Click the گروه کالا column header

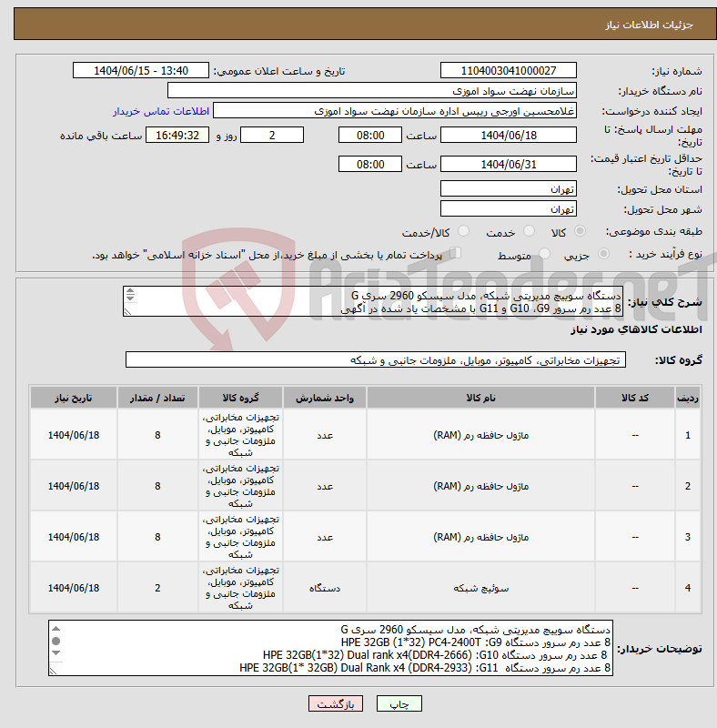(240, 398)
